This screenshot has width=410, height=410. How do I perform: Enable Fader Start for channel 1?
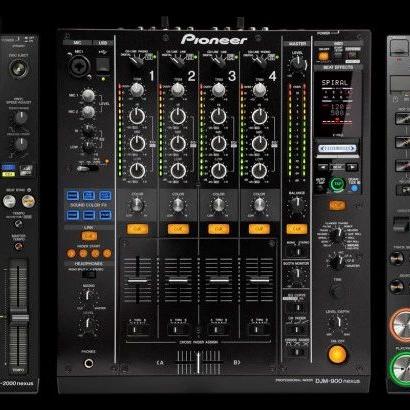[x=71, y=254]
